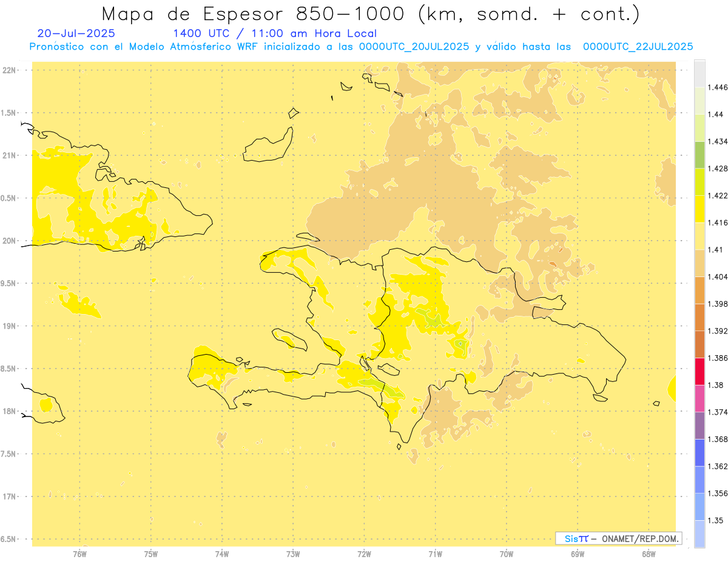
Task: Pick the bright yellow swatch between 1.416 and 1.422
Action: point(699,209)
